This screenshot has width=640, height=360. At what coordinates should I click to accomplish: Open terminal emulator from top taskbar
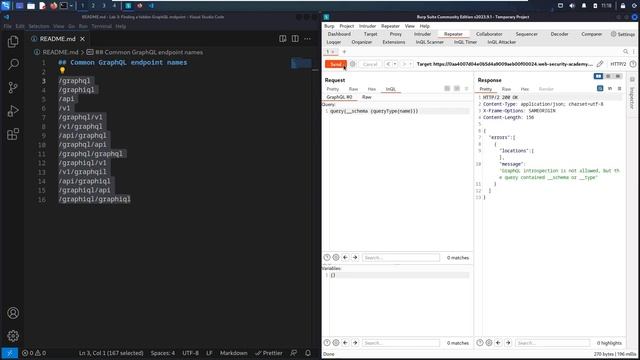64,6
